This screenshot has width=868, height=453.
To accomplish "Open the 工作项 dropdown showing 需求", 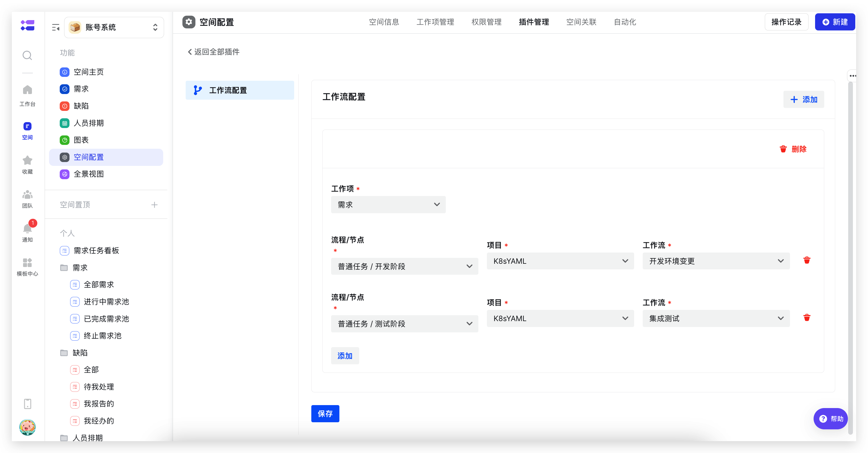I will [x=388, y=205].
